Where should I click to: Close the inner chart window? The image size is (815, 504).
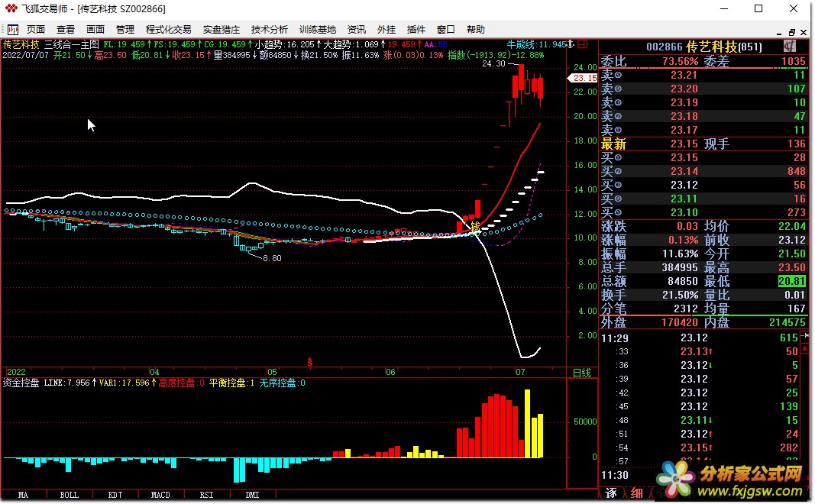(804, 32)
